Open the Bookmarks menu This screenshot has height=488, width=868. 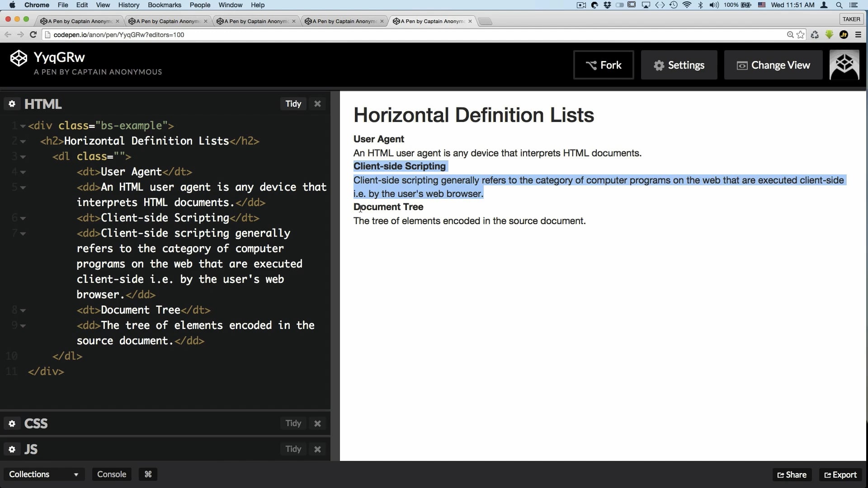(x=164, y=5)
